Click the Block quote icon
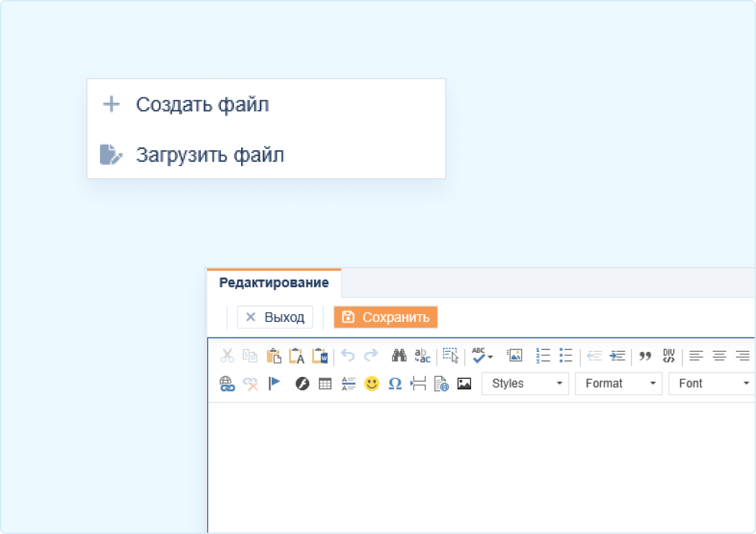This screenshot has height=534, width=756. pos(645,356)
